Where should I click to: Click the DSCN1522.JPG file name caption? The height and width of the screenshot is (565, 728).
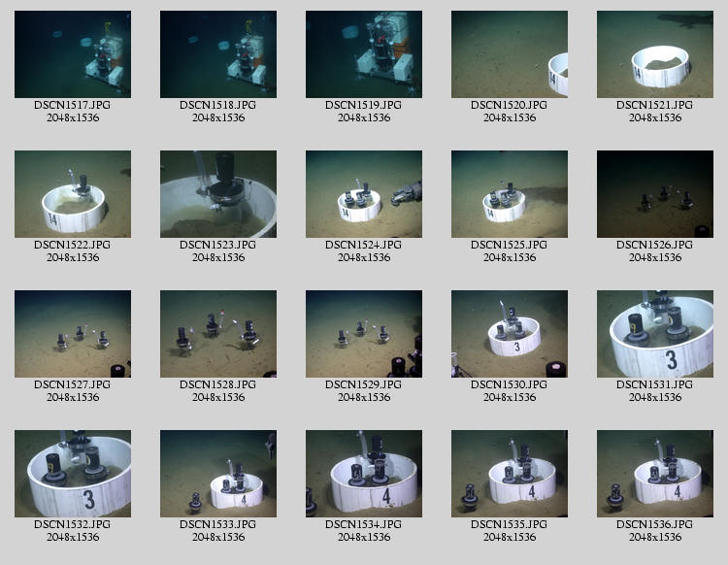[73, 246]
